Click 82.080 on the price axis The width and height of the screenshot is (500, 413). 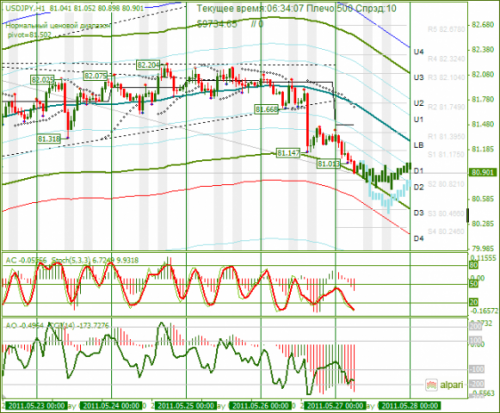(483, 74)
